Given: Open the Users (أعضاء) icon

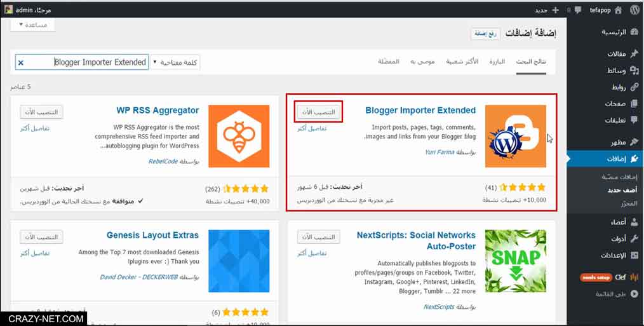Looking at the screenshot, I should tap(634, 222).
